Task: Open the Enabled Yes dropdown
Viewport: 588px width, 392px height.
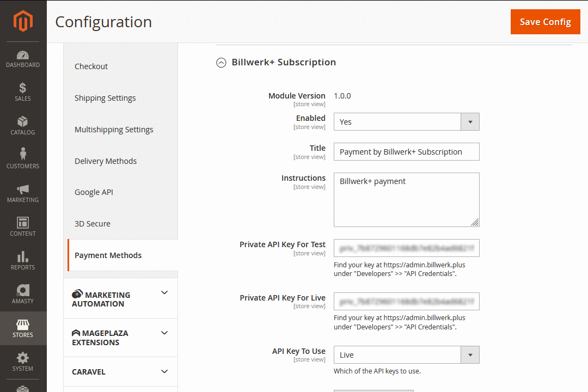Action: [x=407, y=122]
